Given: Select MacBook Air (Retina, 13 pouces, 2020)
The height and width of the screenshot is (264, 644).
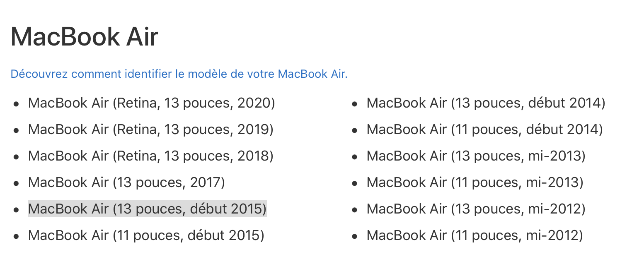Looking at the screenshot, I should click(x=151, y=103).
